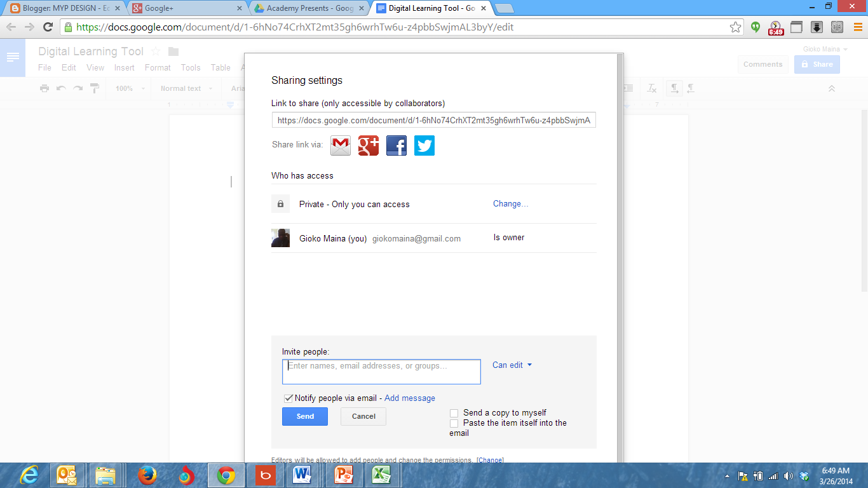Image resolution: width=868 pixels, height=488 pixels.
Task: Open the move-to-folder icon beside title
Action: pos(173,51)
